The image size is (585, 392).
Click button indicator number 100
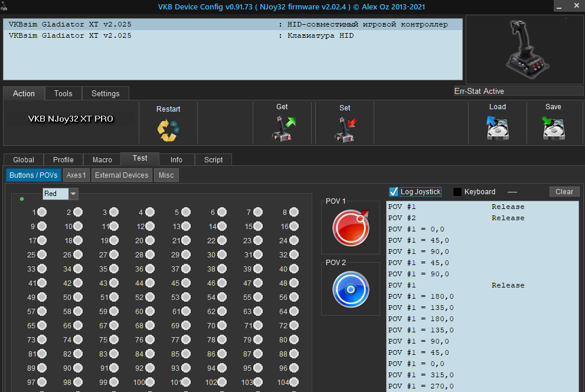tap(150, 383)
